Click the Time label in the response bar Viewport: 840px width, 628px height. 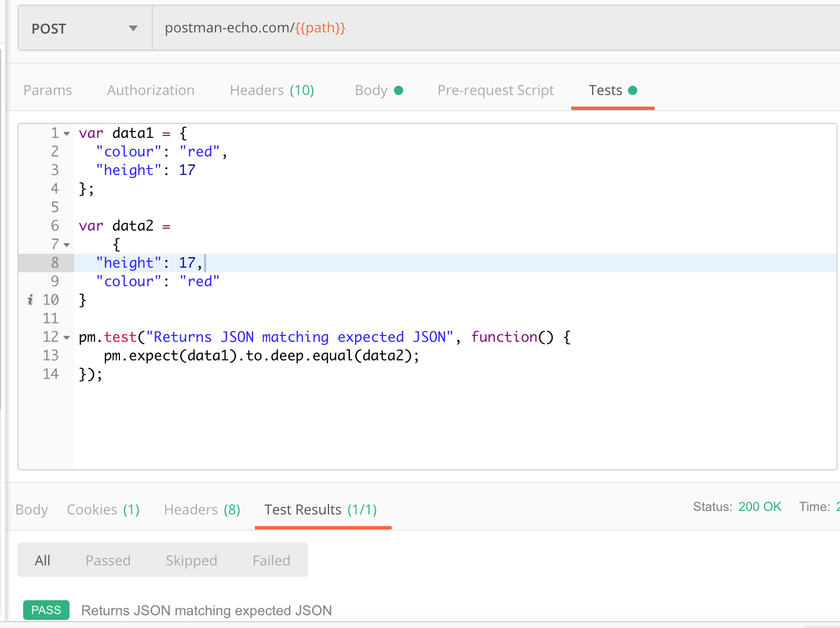[x=815, y=507]
